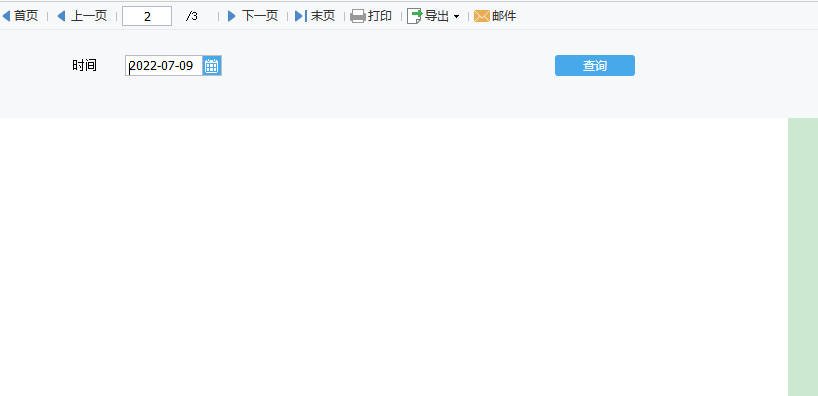
Task: Jump to last page (末页)
Action: 315,16
